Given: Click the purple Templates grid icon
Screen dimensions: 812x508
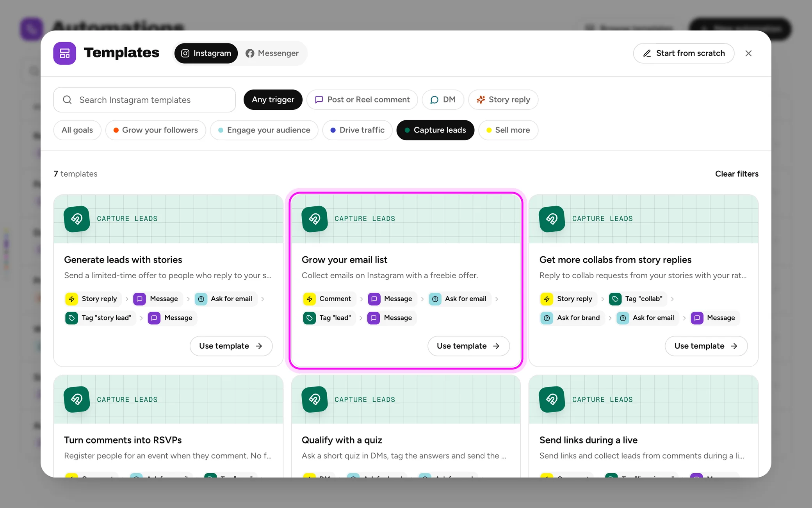Looking at the screenshot, I should [x=64, y=53].
